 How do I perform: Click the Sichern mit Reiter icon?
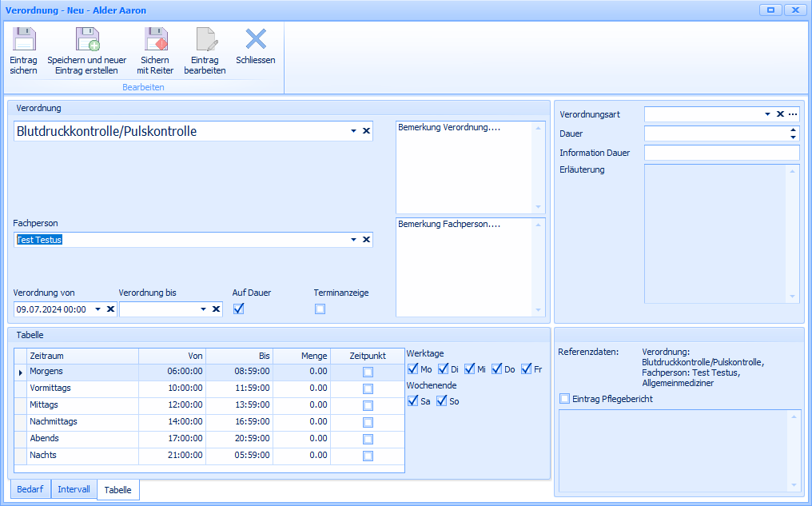point(155,40)
